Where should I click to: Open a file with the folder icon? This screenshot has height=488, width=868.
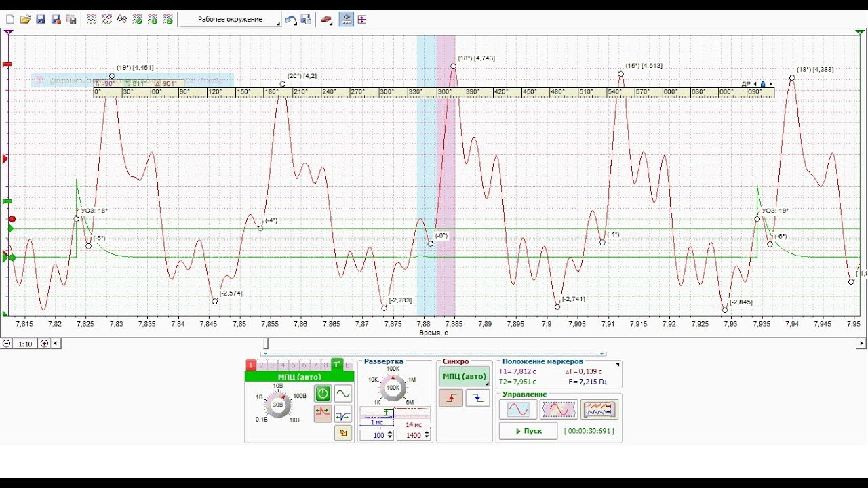point(25,20)
